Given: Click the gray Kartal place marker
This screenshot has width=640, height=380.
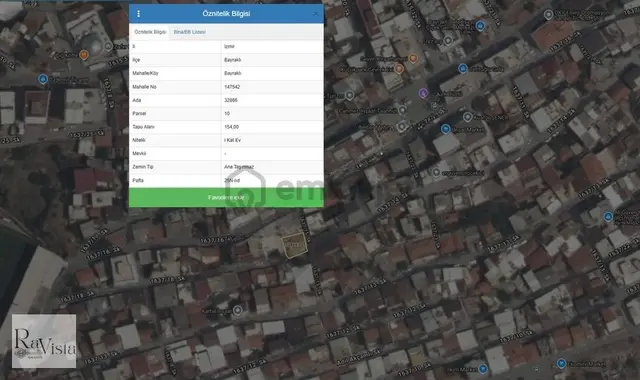Looking at the screenshot, I should tap(238, 311).
